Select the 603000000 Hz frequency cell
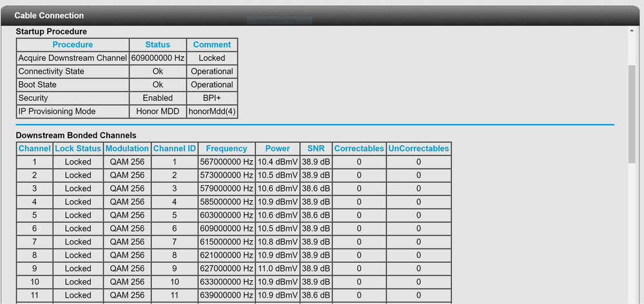644x304 pixels. click(227, 215)
